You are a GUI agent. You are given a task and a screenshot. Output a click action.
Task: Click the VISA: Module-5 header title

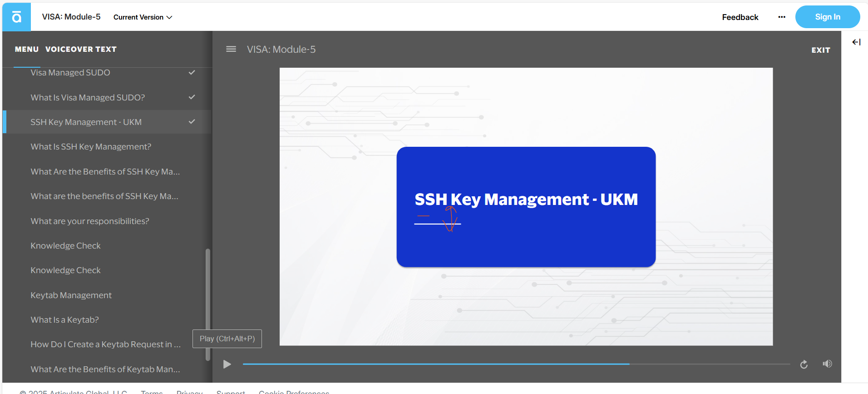(71, 17)
